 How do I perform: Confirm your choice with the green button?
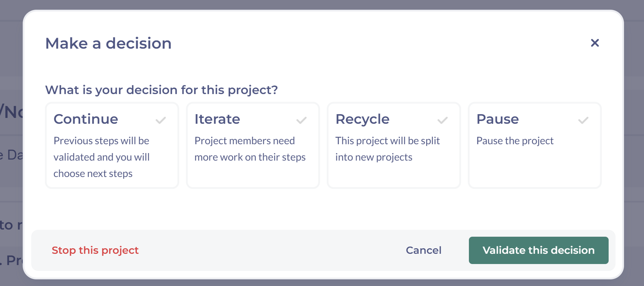pyautogui.click(x=538, y=250)
